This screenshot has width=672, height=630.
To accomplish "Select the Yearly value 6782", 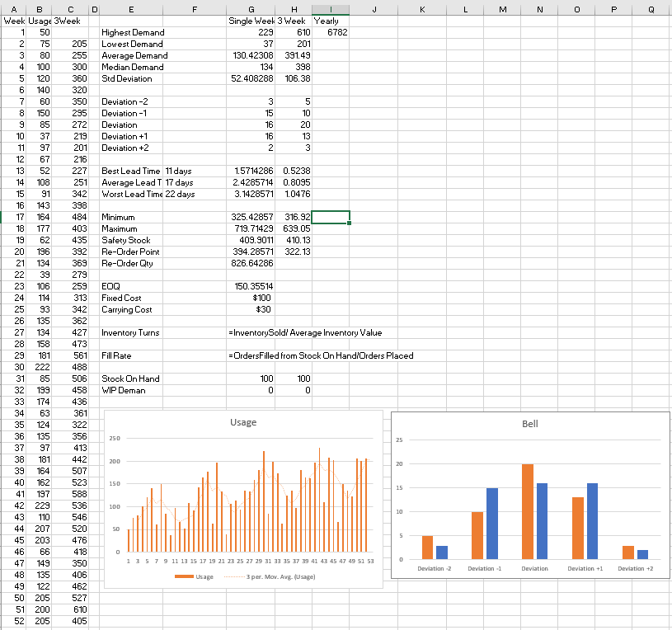I will coord(331,32).
